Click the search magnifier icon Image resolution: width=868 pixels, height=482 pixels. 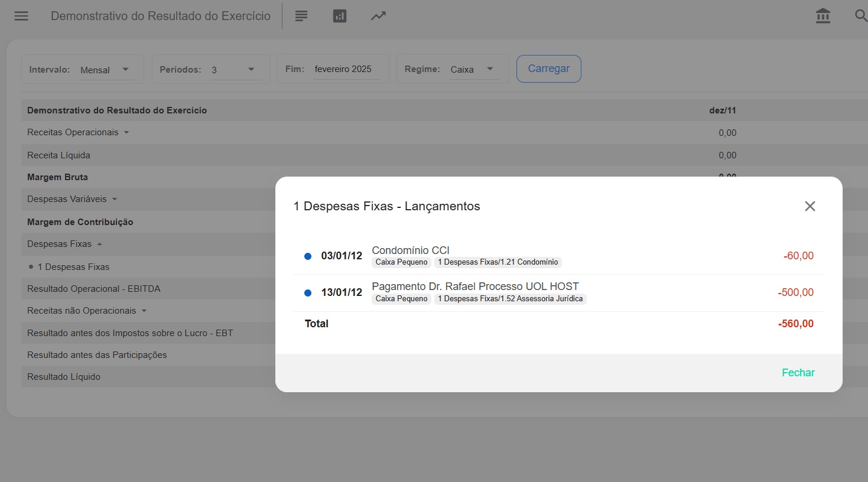(861, 16)
